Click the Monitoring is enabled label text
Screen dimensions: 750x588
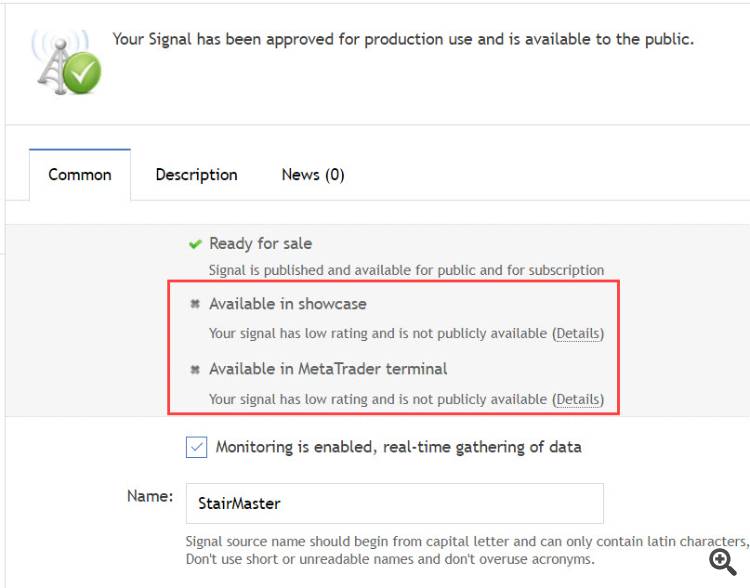398,447
